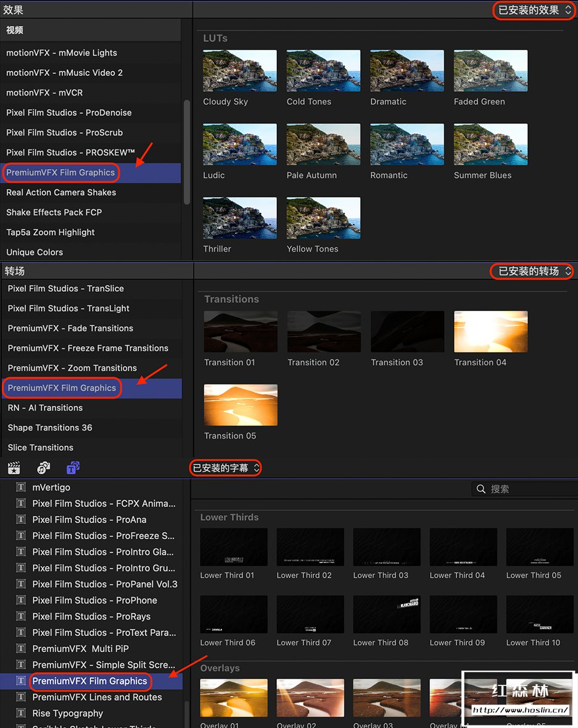The width and height of the screenshot is (578, 728).
Task: Click the title icon beside mVertigo
Action: [21, 487]
